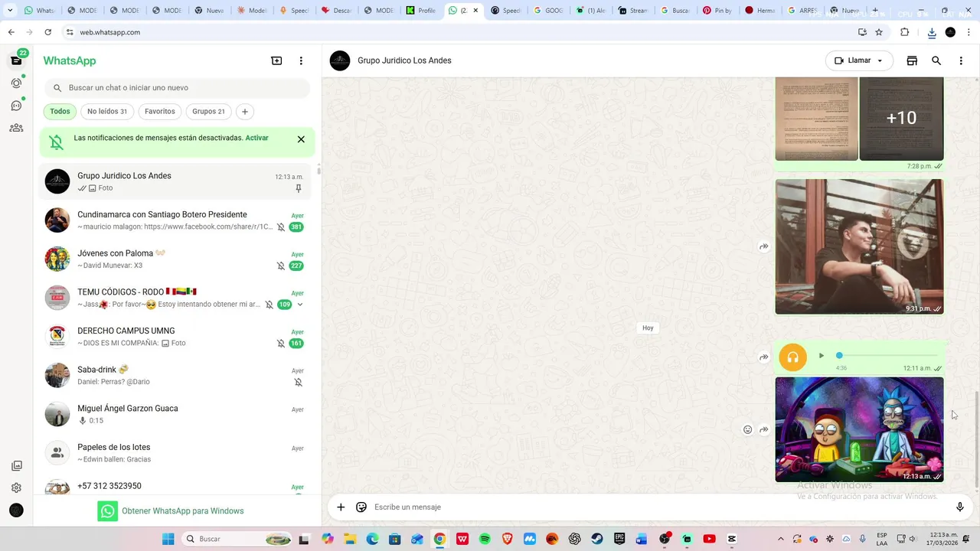Open the media gallery sidebar icon
This screenshot has width=980, height=551.
tap(16, 465)
